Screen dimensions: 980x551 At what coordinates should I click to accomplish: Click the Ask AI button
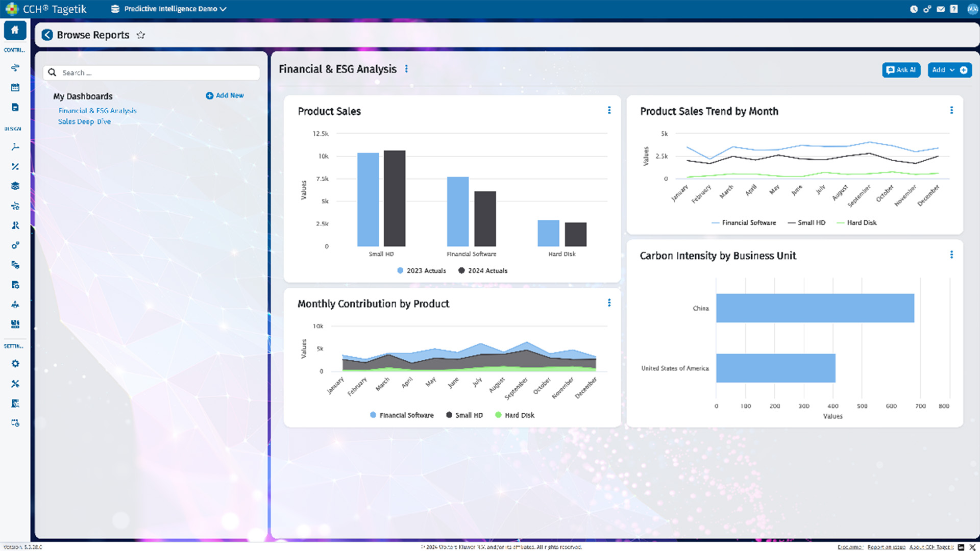click(x=901, y=70)
